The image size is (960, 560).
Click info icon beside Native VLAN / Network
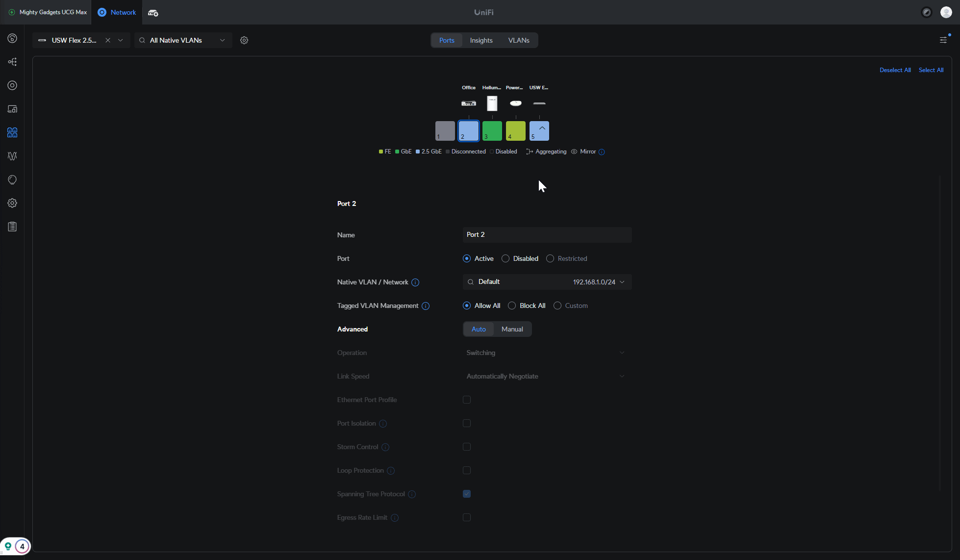pos(415,282)
